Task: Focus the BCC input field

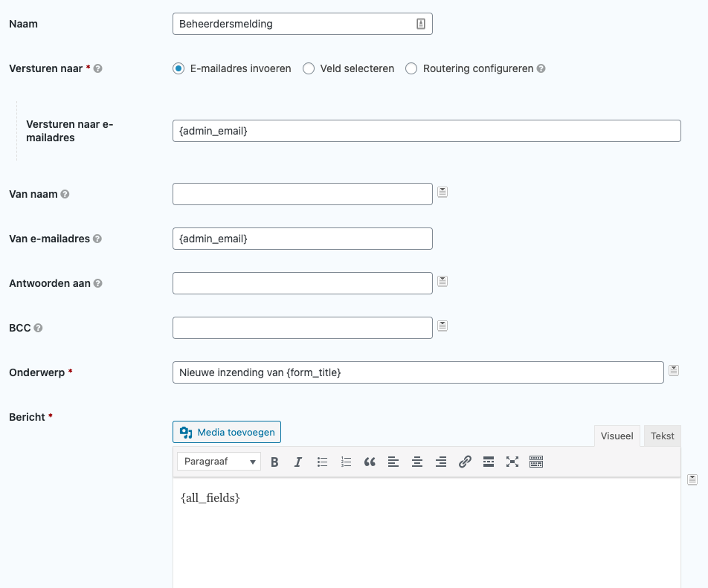Action: click(303, 328)
